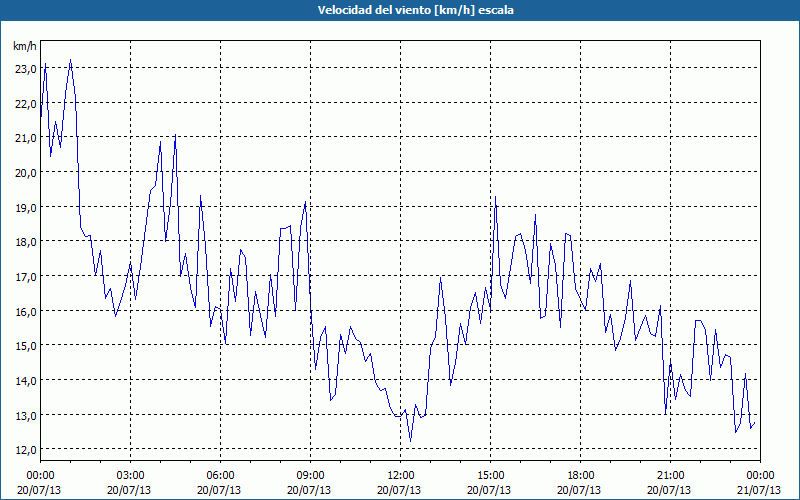The width and height of the screenshot is (800, 500).
Task: Click the 18:00 time axis label
Action: pos(581,476)
